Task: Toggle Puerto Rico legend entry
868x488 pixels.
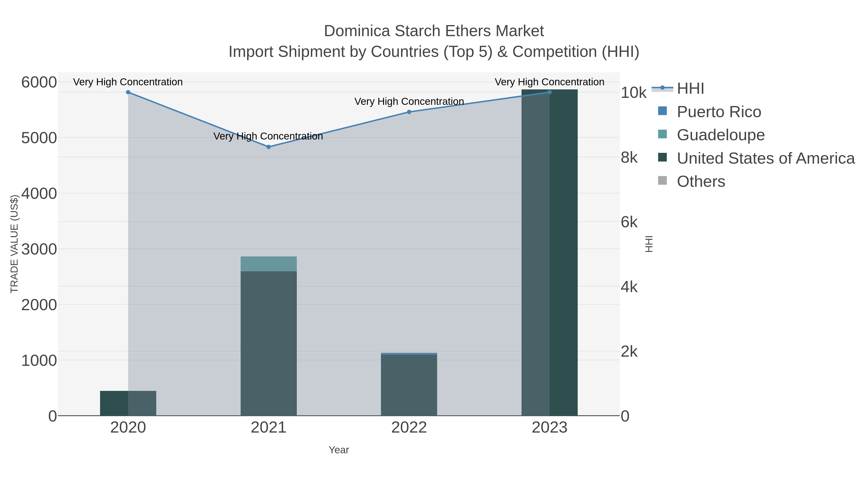Action: pyautogui.click(x=709, y=112)
